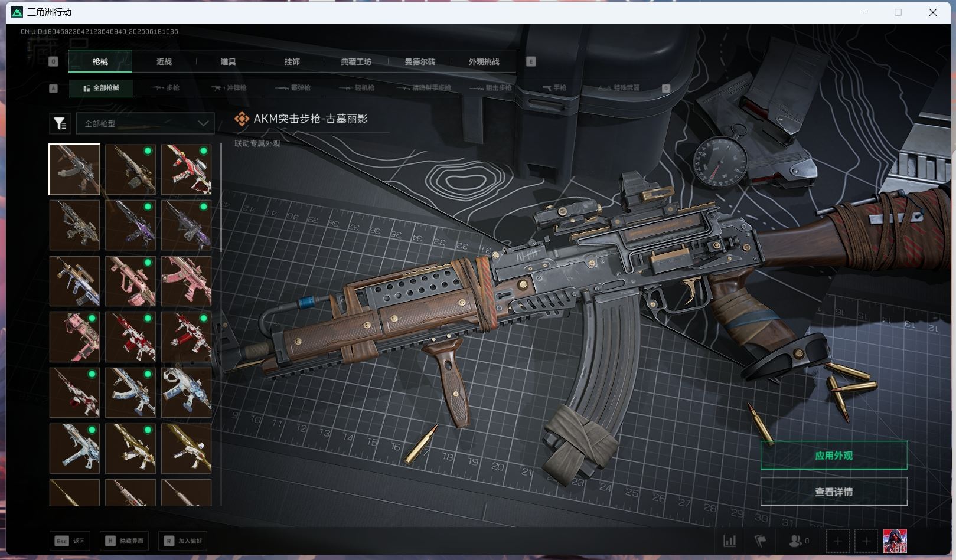Open the 挂饰 tab
This screenshot has width=956, height=560.
(292, 61)
